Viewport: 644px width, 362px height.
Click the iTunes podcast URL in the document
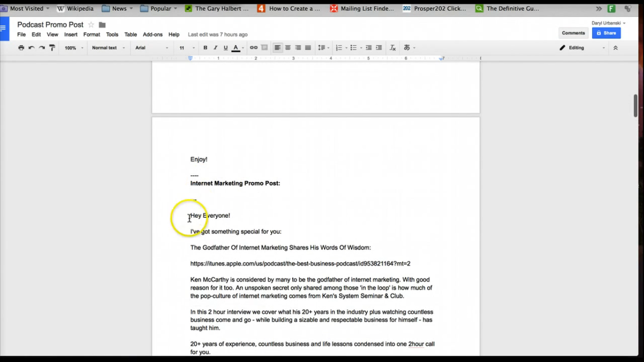[300, 263]
